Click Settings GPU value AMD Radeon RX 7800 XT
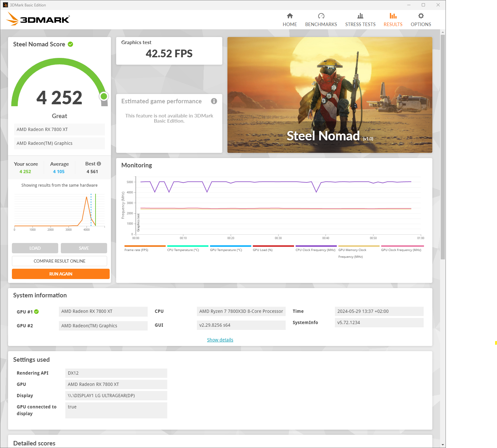The image size is (497, 448). click(x=116, y=384)
